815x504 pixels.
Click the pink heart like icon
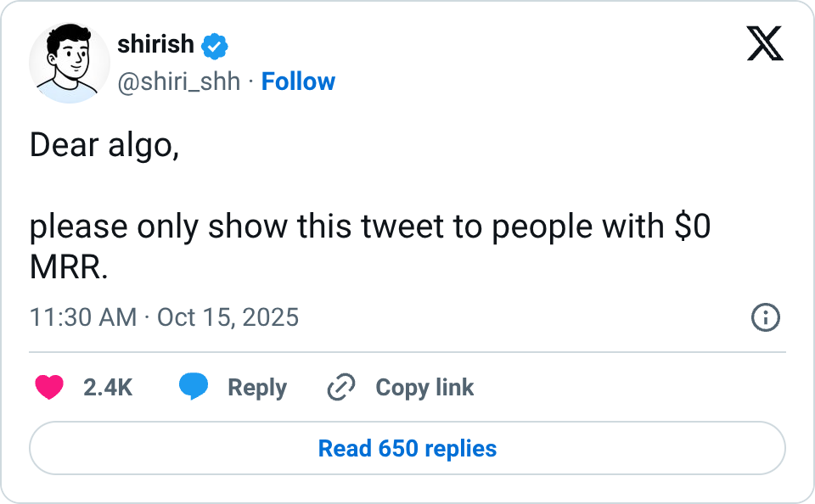coord(49,388)
